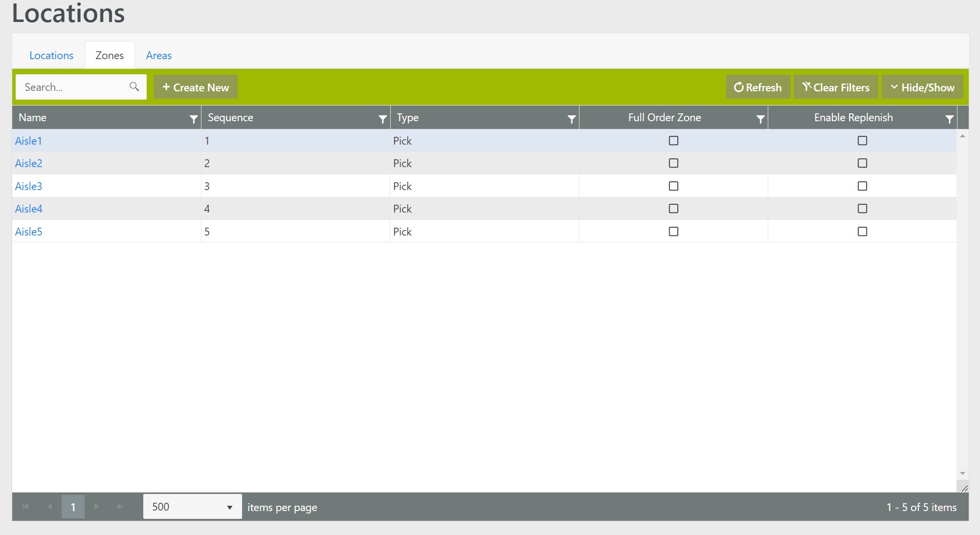
Task: Check Full Order Zone for Aisle5
Action: [673, 232]
